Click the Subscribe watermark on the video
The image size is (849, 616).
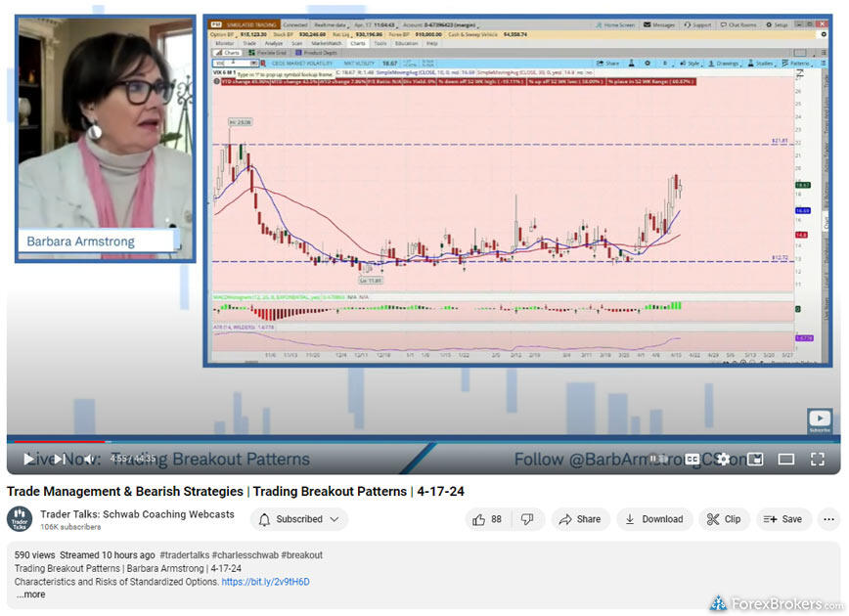point(820,420)
